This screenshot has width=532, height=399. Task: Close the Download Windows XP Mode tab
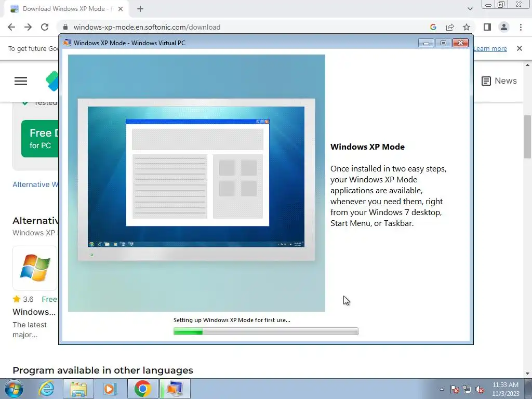tap(121, 9)
